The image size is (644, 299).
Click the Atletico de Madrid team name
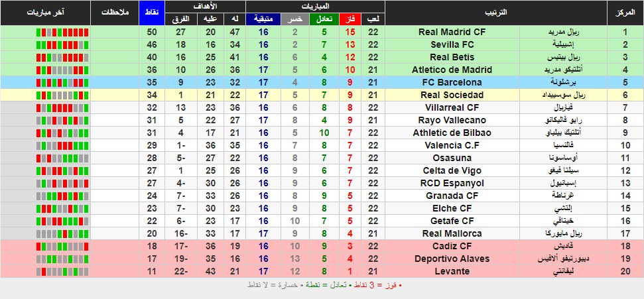[x=452, y=70]
